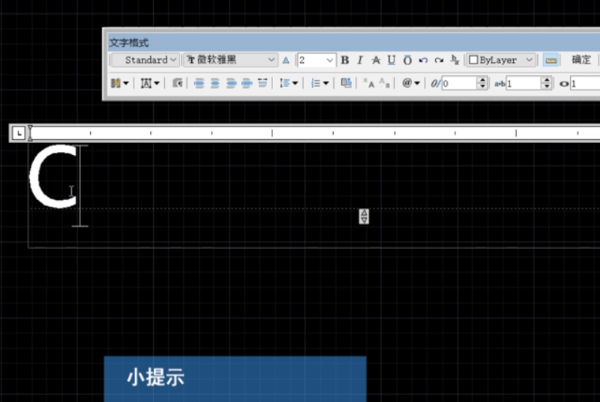Click the tracking value input field

click(x=523, y=84)
